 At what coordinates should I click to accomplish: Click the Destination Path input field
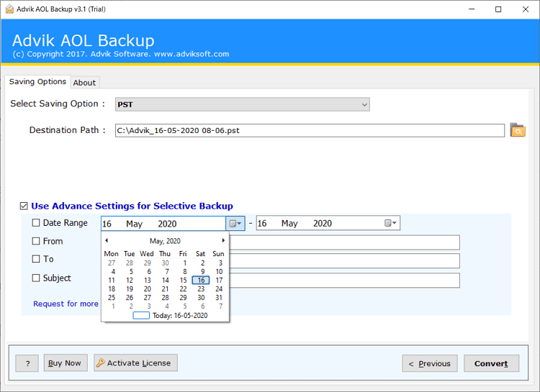[x=310, y=130]
